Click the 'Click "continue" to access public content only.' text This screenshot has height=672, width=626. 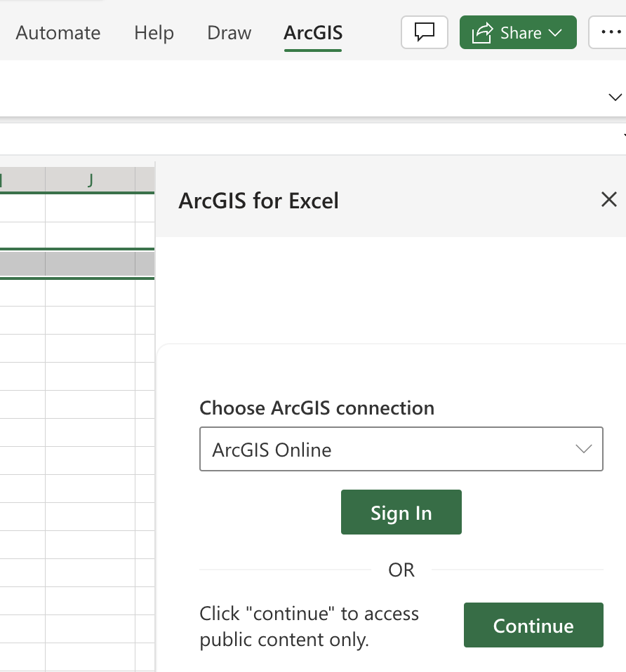pos(309,626)
